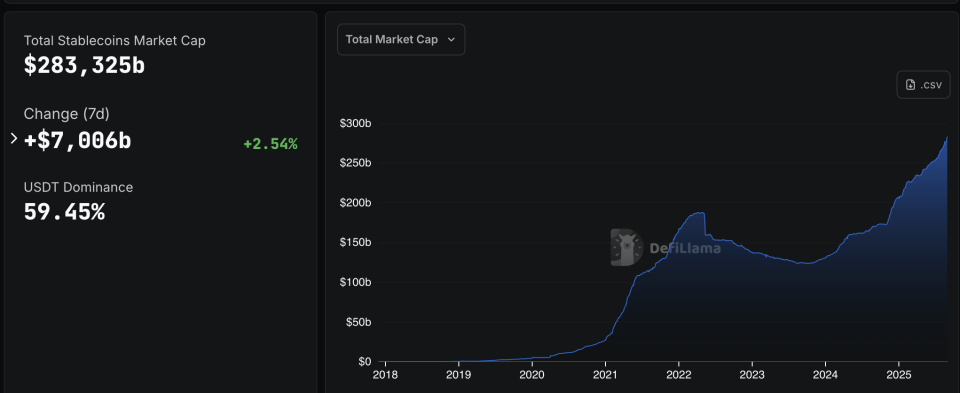Click the download icon in .csv button
Screen dimensions: 960x393
pyautogui.click(x=910, y=85)
